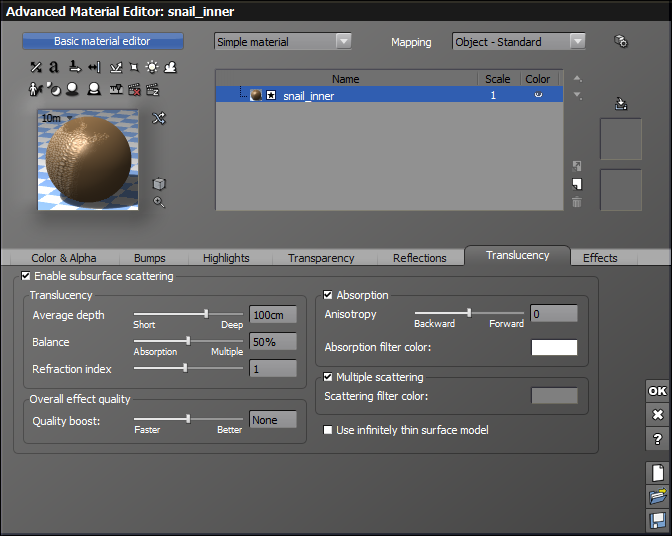
Task: Switch to the Color & Alpha tab
Action: [x=64, y=258]
